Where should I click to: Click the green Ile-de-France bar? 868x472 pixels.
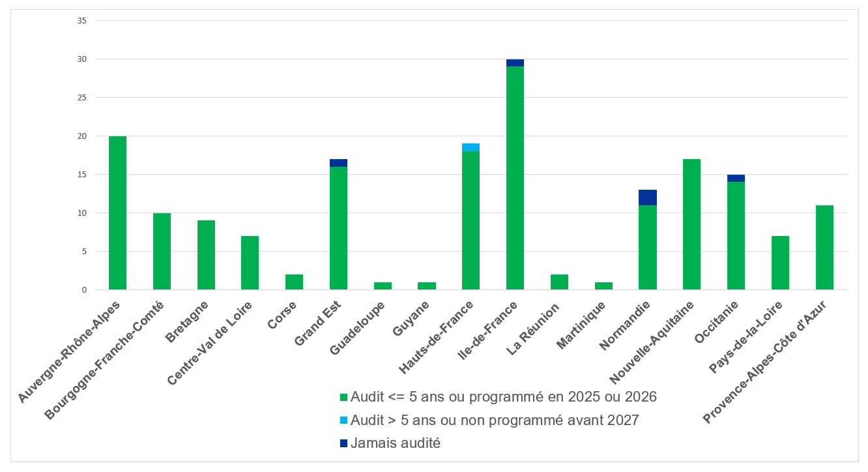tap(515, 177)
